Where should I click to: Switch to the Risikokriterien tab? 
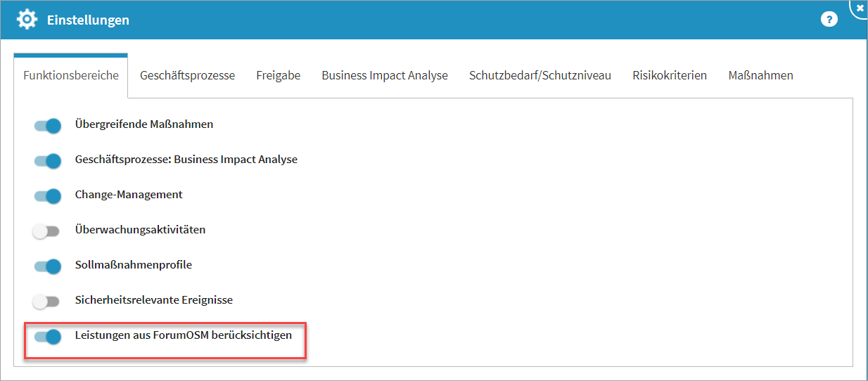[670, 75]
